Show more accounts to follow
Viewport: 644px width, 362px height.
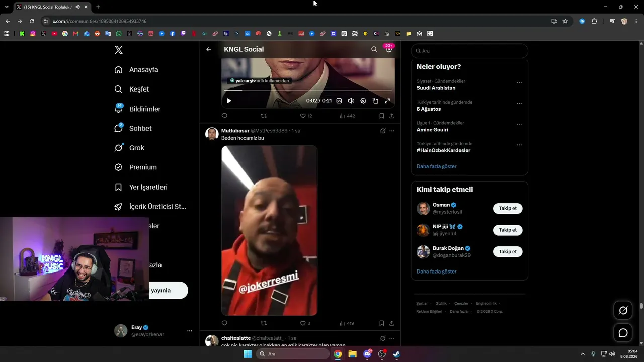[436, 271]
